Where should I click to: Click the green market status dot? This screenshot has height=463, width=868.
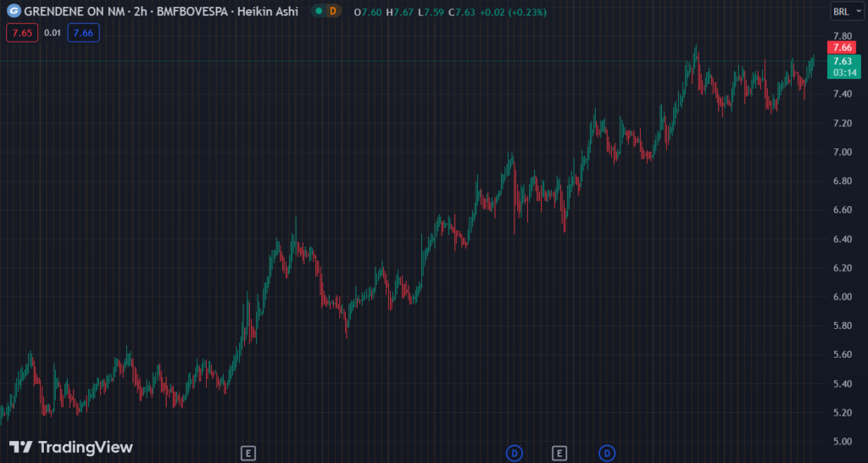coord(319,11)
